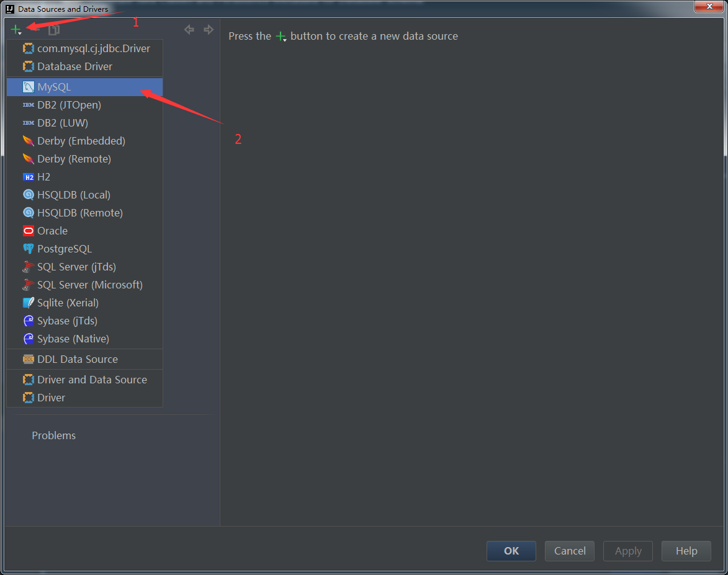Select HSQLDB (Local) entry
Viewport: 728px width, 575px height.
[85, 195]
